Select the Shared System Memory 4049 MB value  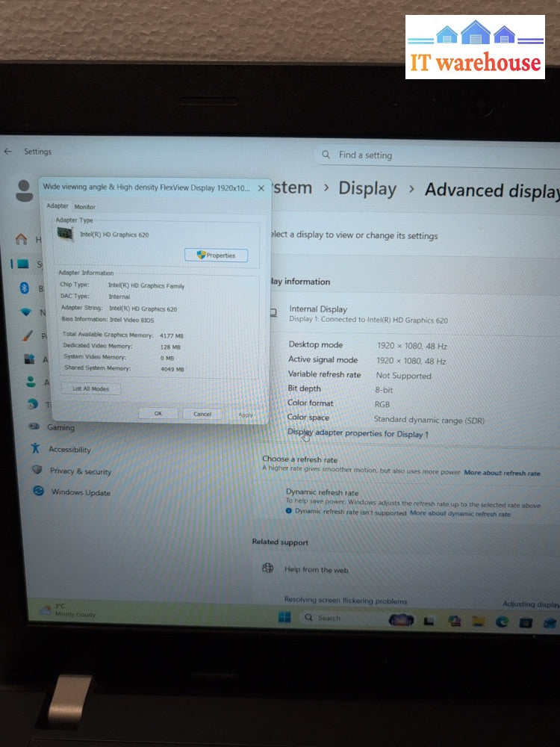click(172, 369)
